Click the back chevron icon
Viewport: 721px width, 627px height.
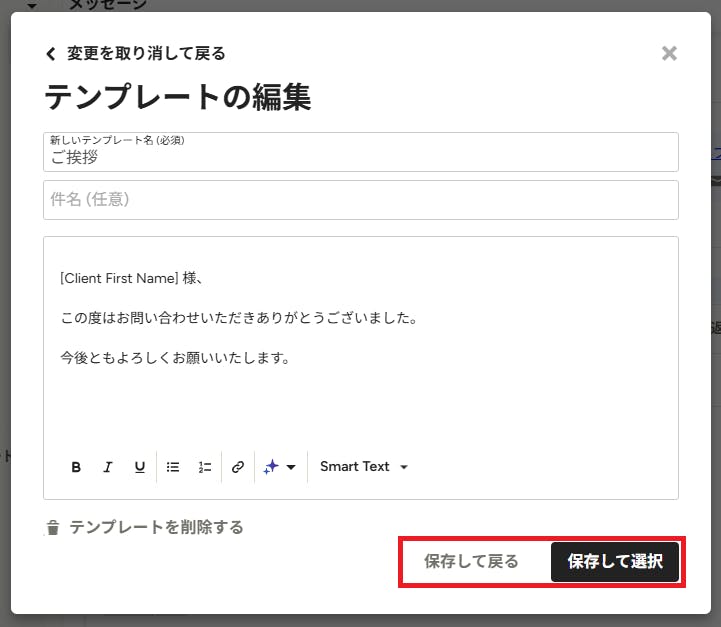click(x=51, y=54)
